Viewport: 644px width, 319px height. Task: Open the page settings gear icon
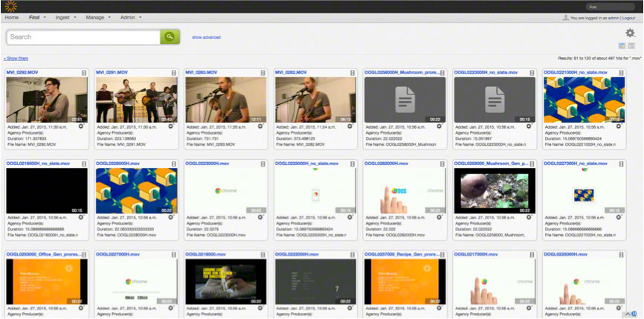(x=630, y=33)
